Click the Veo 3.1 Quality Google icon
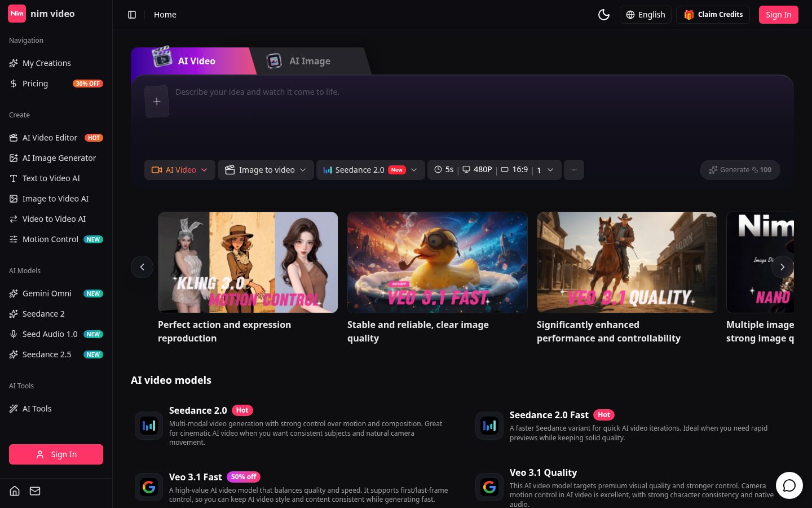Screen dimensions: 812x508 click(489, 487)
